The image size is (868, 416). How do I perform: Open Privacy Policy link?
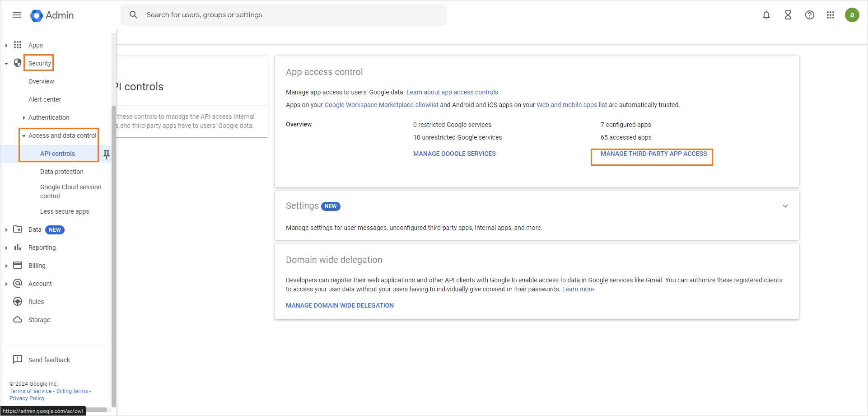[27, 398]
